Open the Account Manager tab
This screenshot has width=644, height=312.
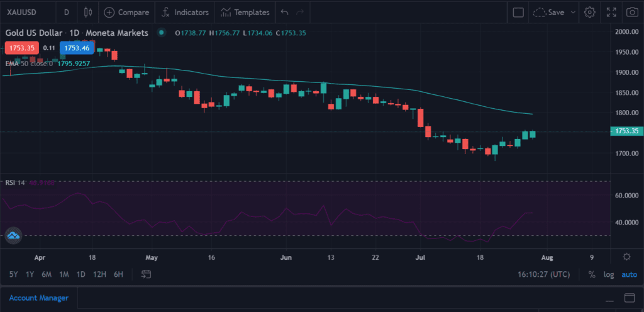[38, 298]
